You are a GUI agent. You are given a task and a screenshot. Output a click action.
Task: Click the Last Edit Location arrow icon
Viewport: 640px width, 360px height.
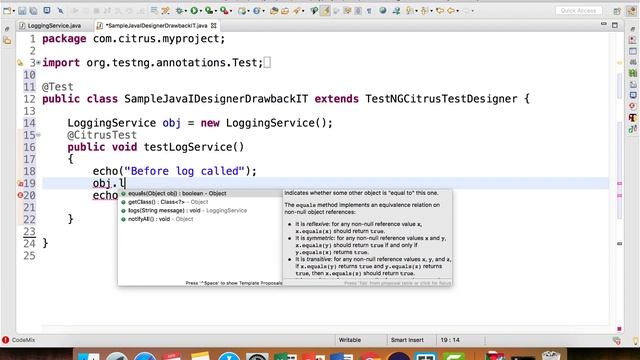tap(440, 11)
